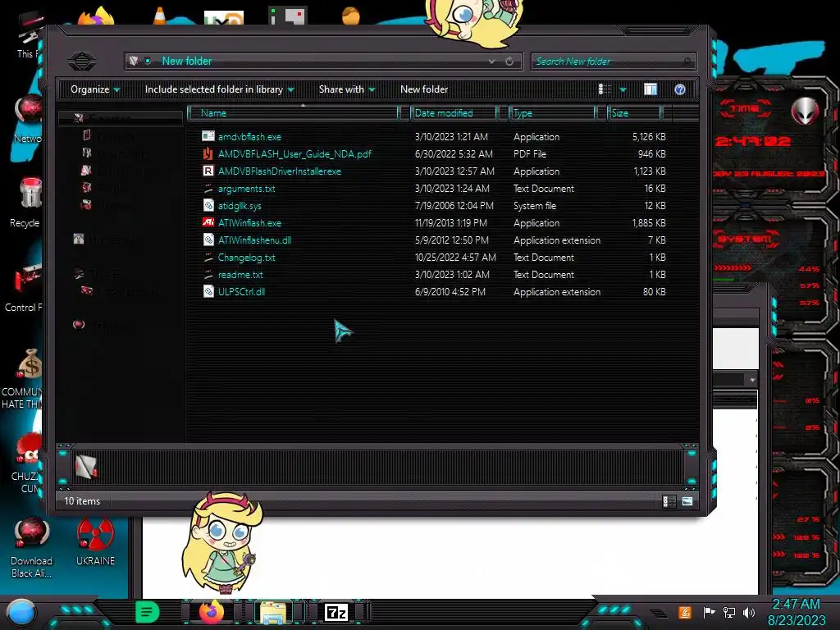Click the 7/19/2006 12:04 PM date

click(x=454, y=206)
